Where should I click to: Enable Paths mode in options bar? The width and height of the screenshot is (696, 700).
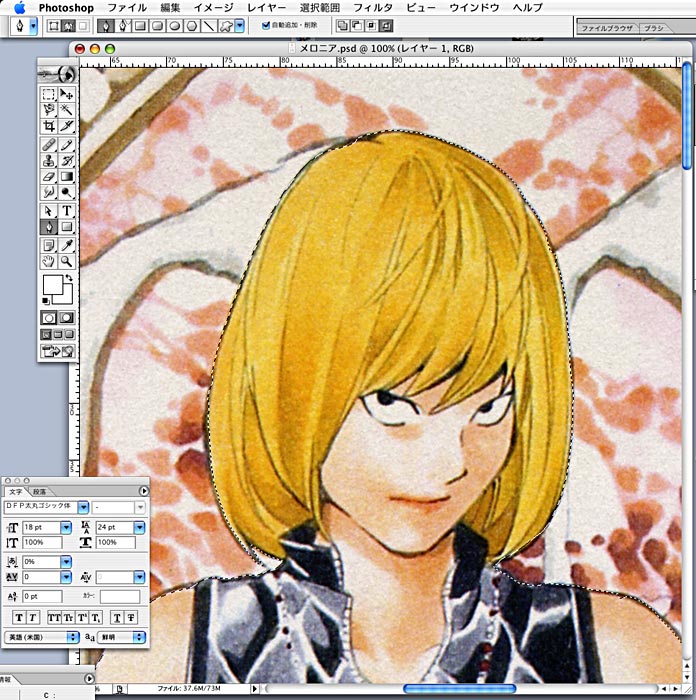coord(68,26)
